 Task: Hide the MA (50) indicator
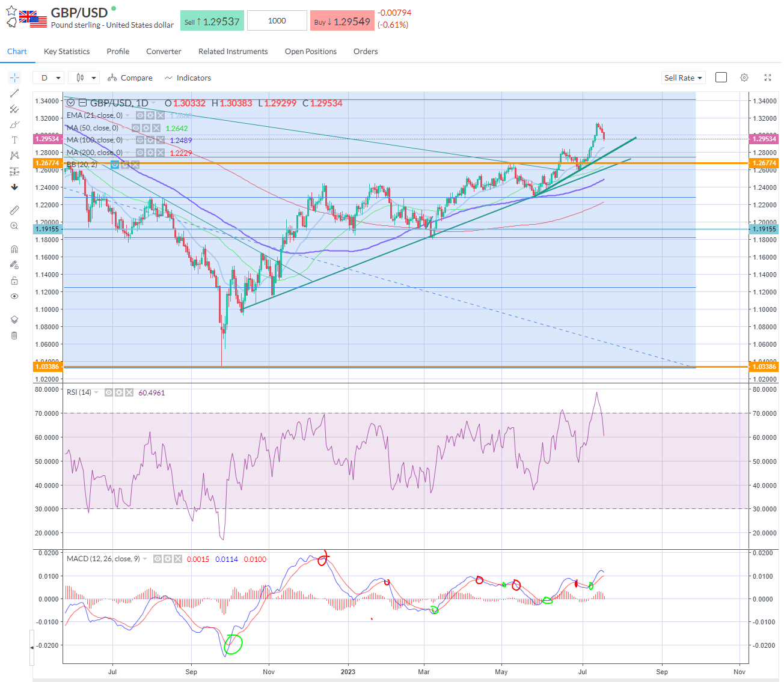(136, 128)
